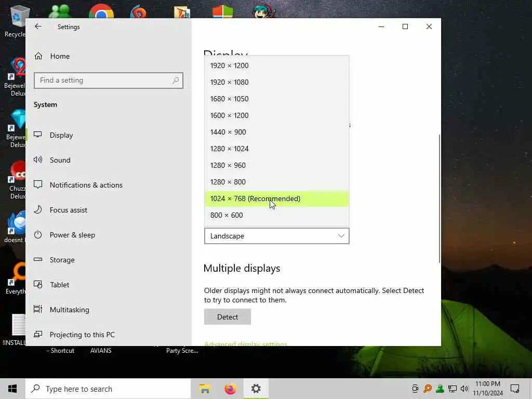Open File Explorer from the taskbar

click(x=205, y=389)
